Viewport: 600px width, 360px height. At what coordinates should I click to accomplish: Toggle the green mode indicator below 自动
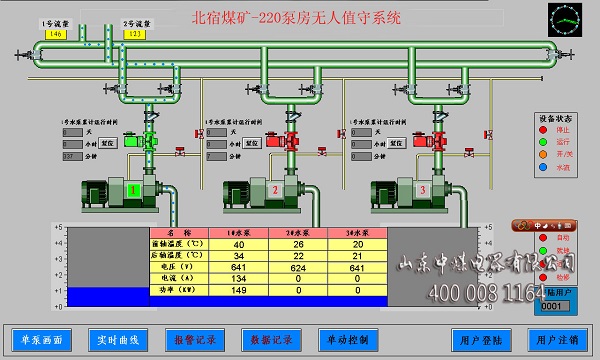pyautogui.click(x=543, y=251)
